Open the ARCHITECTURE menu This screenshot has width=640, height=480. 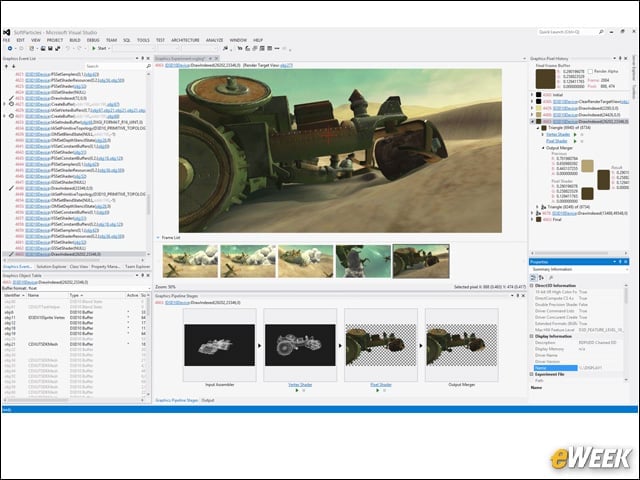(185, 40)
